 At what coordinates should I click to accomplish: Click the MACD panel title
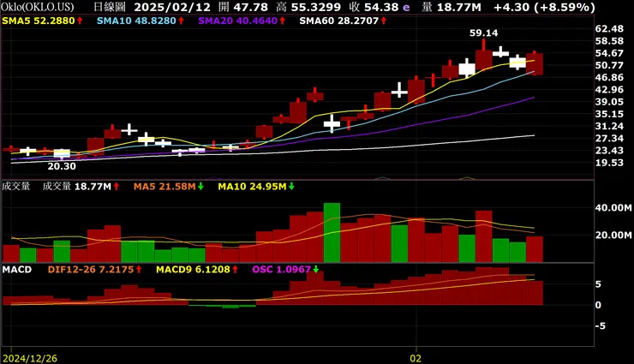[17, 270]
